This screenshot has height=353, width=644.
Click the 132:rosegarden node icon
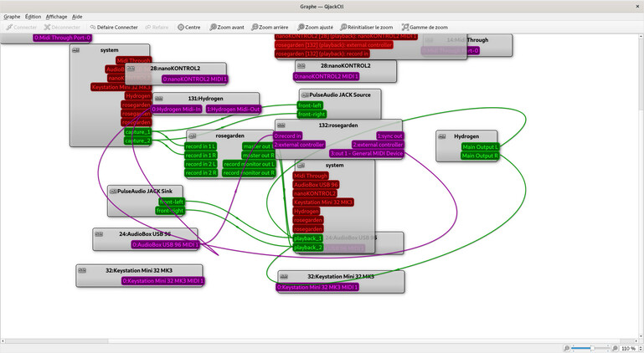pyautogui.click(x=281, y=125)
